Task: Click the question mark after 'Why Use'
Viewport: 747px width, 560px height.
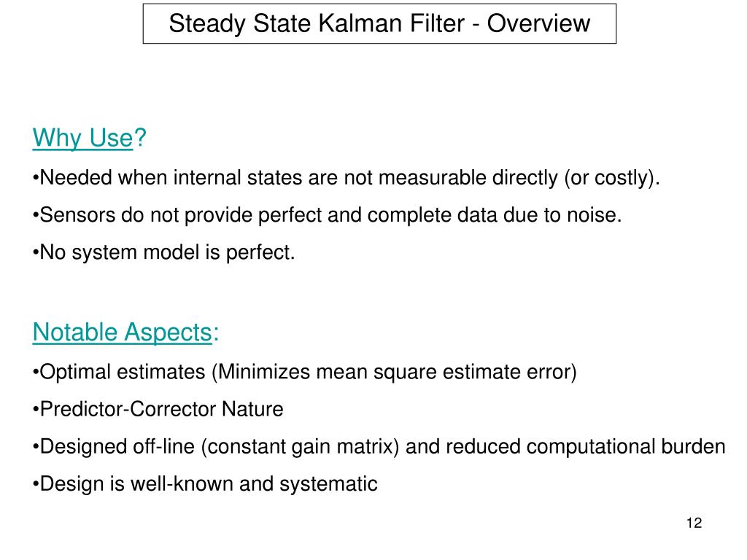Action: (x=140, y=138)
